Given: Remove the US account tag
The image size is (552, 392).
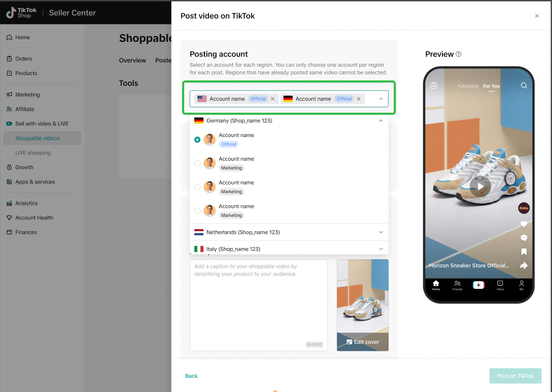Looking at the screenshot, I should [273, 99].
